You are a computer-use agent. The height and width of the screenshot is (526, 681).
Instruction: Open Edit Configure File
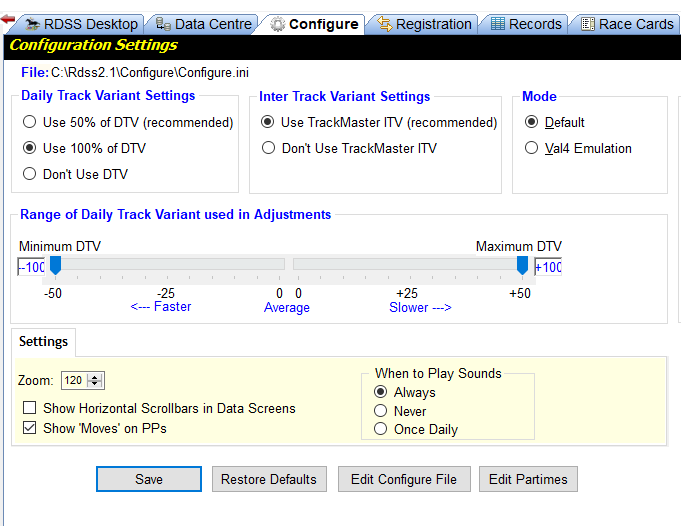tap(404, 479)
